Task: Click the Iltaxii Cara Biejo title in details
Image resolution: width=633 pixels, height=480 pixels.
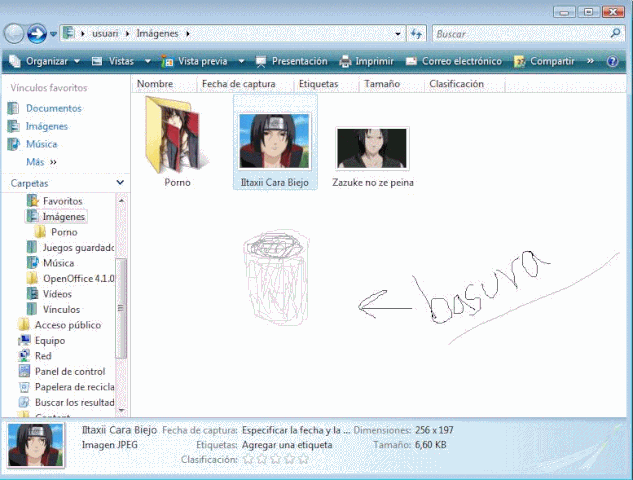Action: 119,430
